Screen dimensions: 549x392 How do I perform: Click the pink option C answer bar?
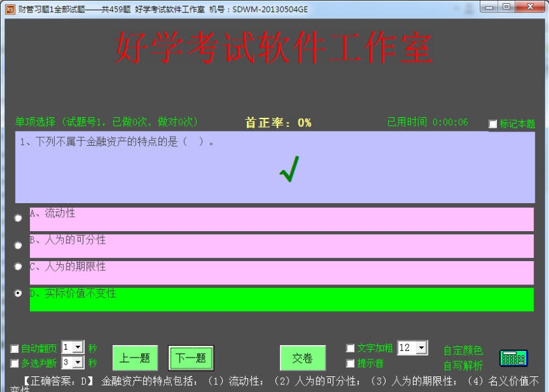281,273
